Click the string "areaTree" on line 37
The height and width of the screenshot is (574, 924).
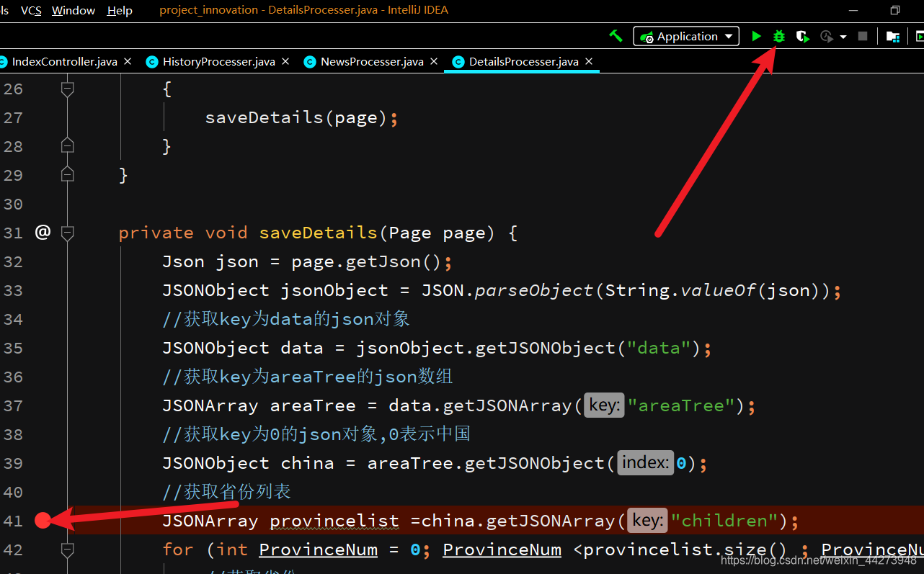click(681, 405)
